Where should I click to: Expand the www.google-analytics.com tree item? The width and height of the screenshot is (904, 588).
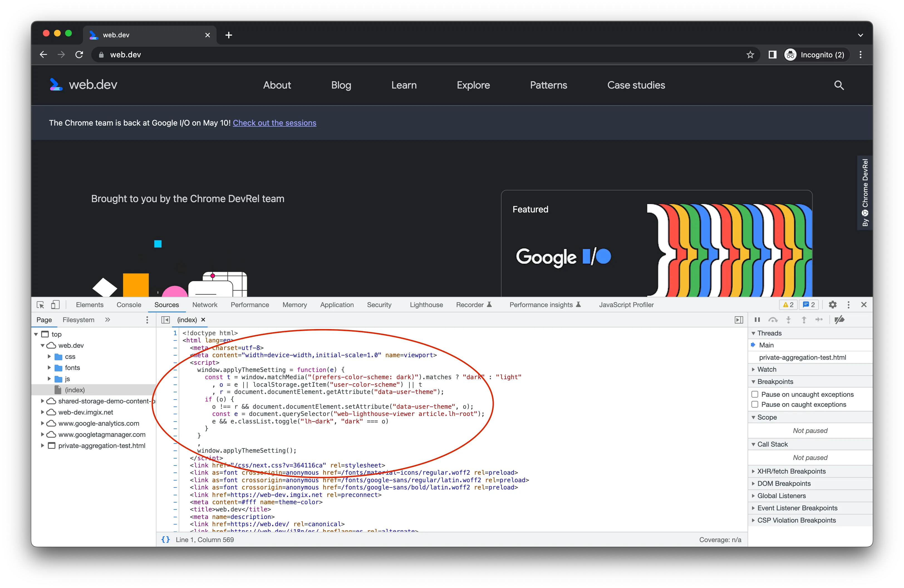point(43,423)
